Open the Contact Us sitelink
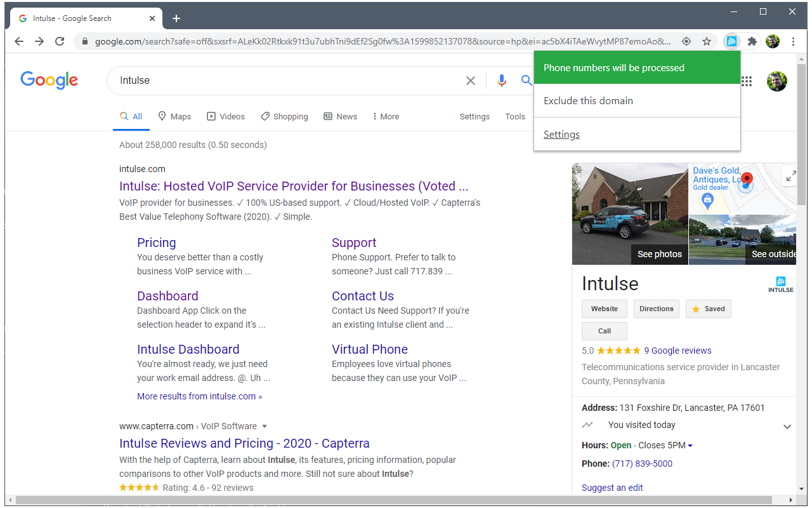 coord(363,296)
